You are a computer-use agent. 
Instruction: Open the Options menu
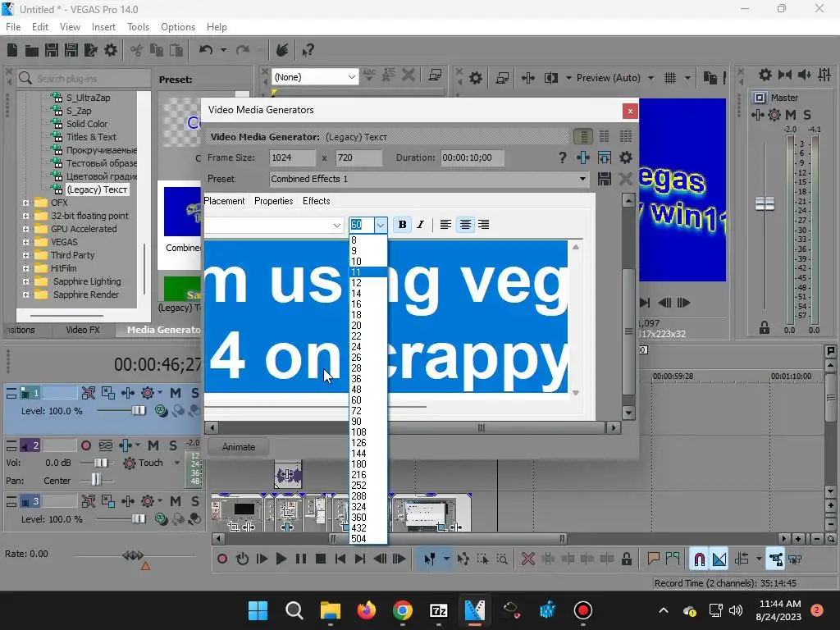coord(178,27)
